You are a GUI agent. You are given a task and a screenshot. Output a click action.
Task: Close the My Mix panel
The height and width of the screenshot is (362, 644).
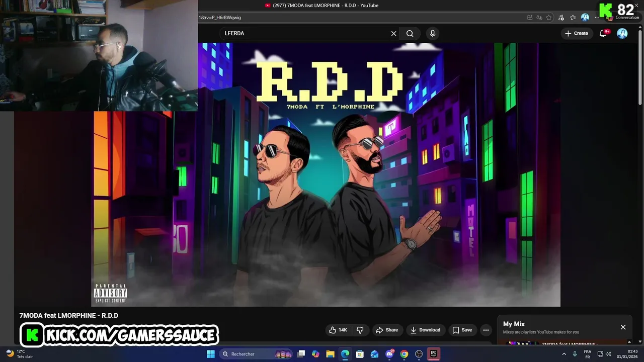[x=623, y=327]
